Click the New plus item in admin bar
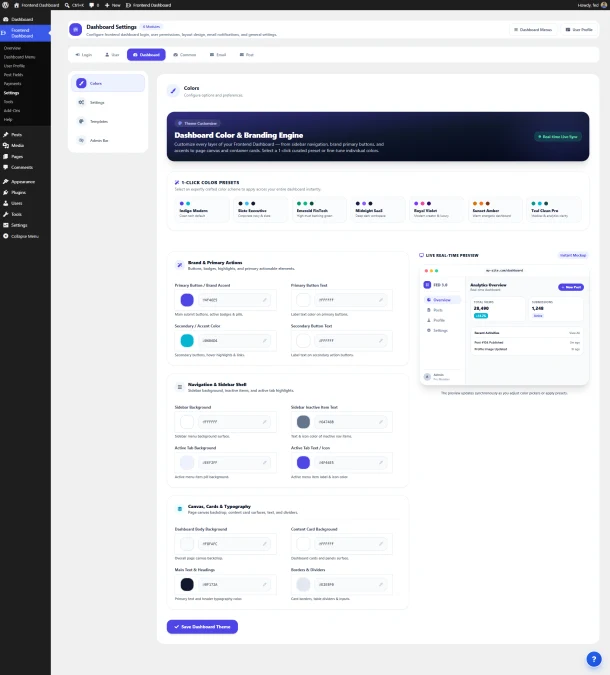610x675 pixels. pyautogui.click(x=112, y=5)
